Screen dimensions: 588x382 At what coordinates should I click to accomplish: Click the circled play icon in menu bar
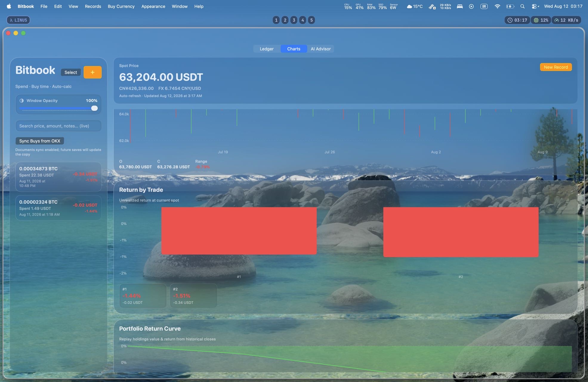[471, 6]
